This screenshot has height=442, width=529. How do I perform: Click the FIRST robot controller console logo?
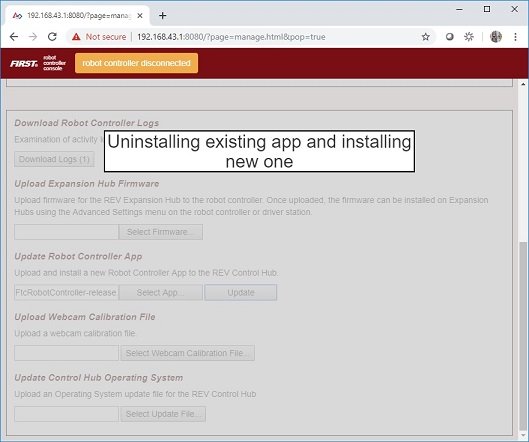[38, 63]
